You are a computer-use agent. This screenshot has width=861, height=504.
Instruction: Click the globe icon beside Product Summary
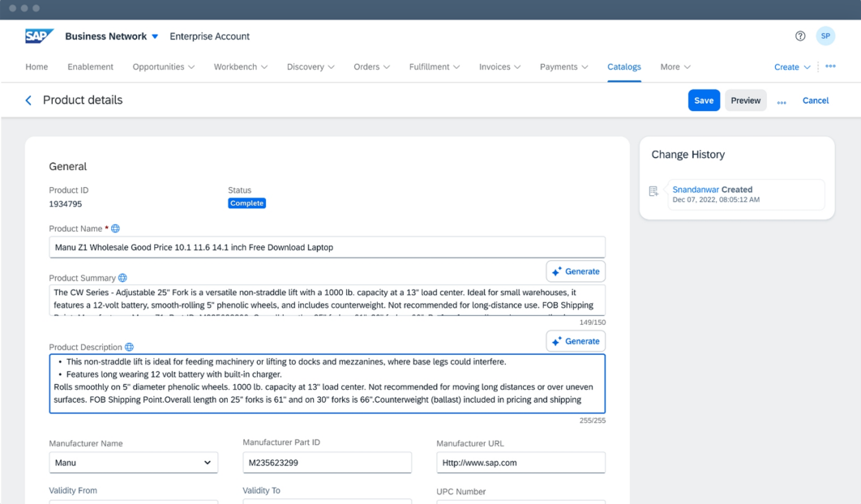coord(122,278)
